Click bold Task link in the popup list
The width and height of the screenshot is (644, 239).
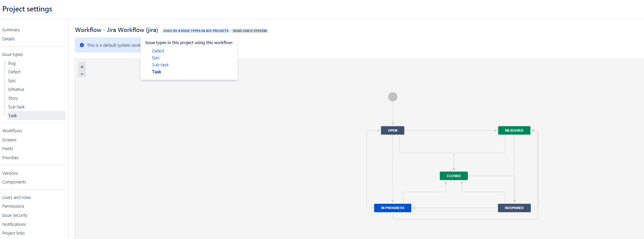pos(157,72)
